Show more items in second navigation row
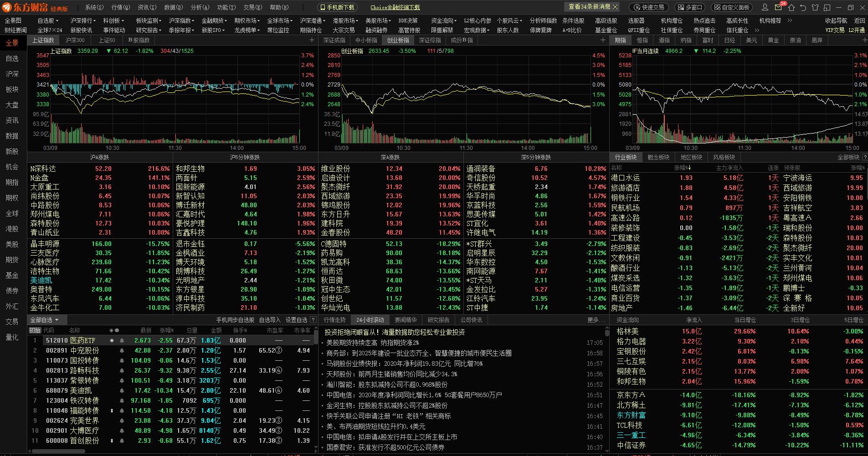 758,30
